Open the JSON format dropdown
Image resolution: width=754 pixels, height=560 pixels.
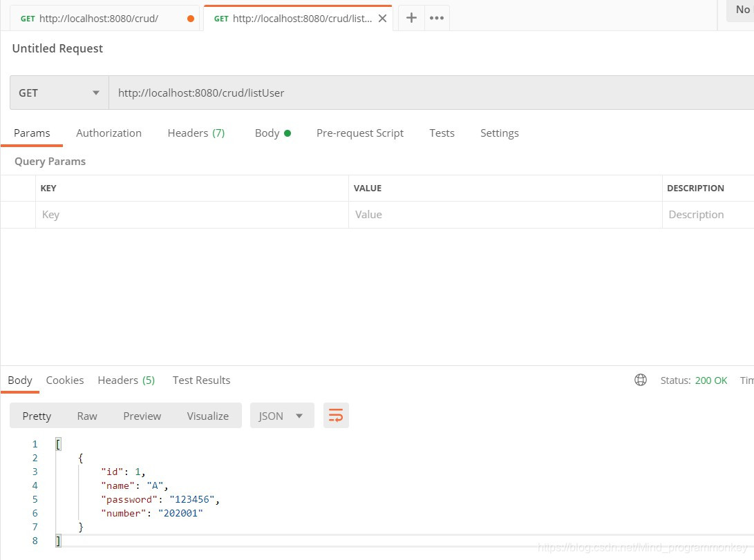(x=282, y=416)
